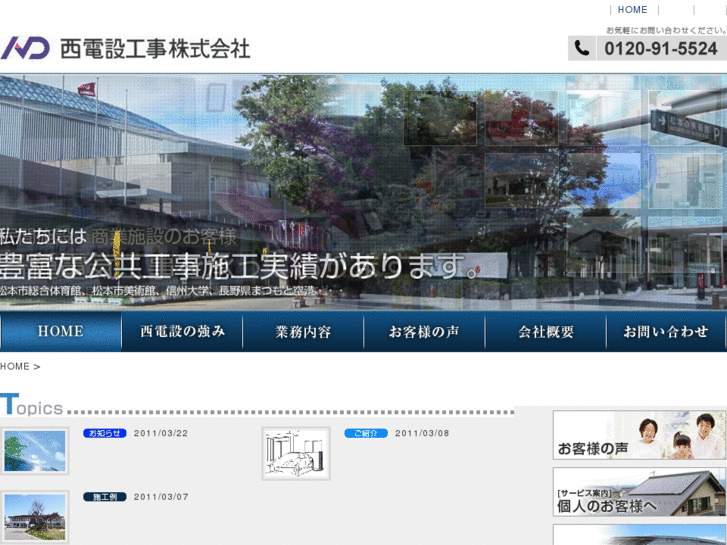This screenshot has width=727, height=545.
Task: Click the date 2011/03/08
Action: [x=422, y=433]
